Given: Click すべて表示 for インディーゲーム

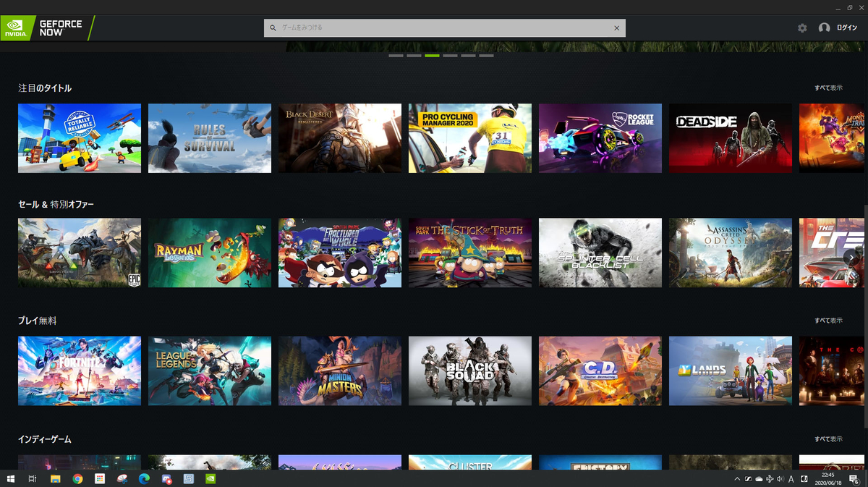Looking at the screenshot, I should [828, 439].
